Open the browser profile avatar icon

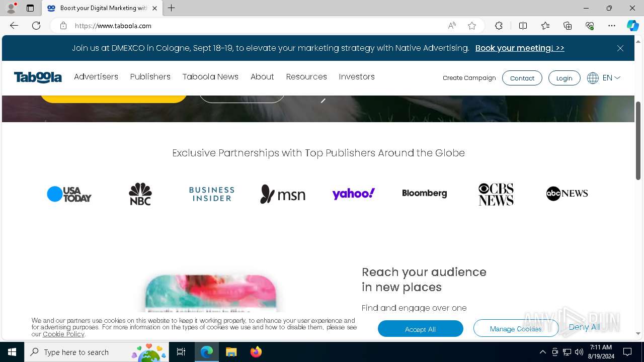click(x=11, y=8)
